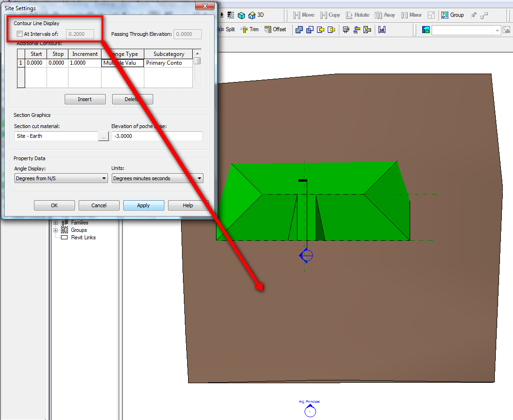Click the icon right of the Pin
Image resolution: width=513 pixels, height=420 pixels.
[x=484, y=15]
